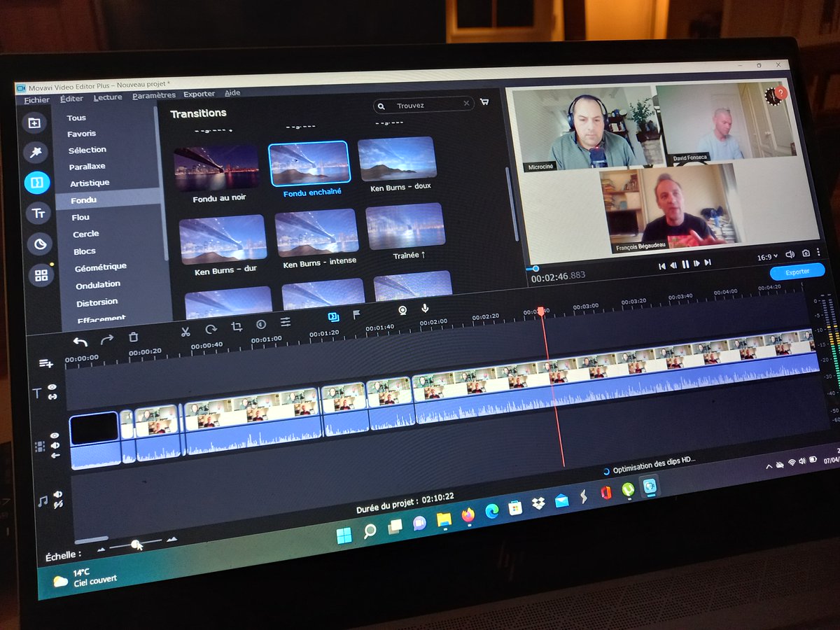The height and width of the screenshot is (630, 840).
Task: Open the Éditer menu
Action: pos(71,99)
